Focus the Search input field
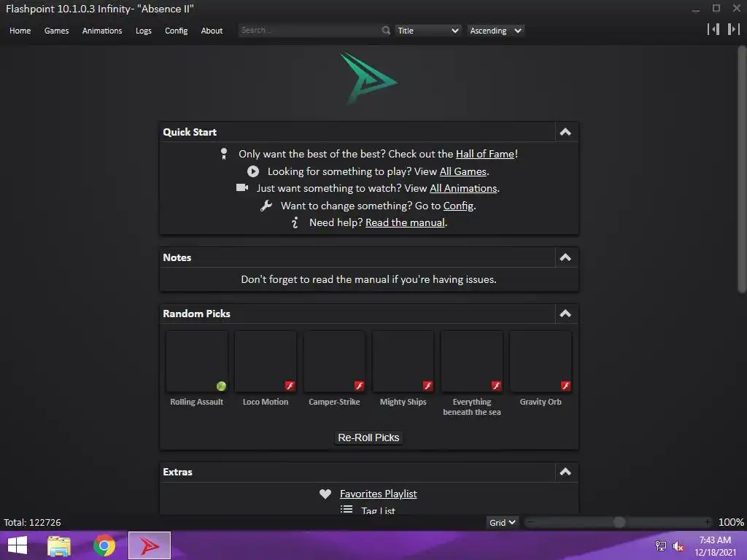This screenshot has width=747, height=560. click(309, 30)
